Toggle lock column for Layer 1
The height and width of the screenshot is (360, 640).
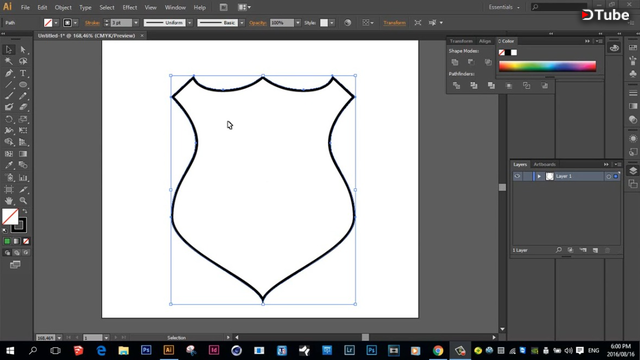click(x=527, y=176)
